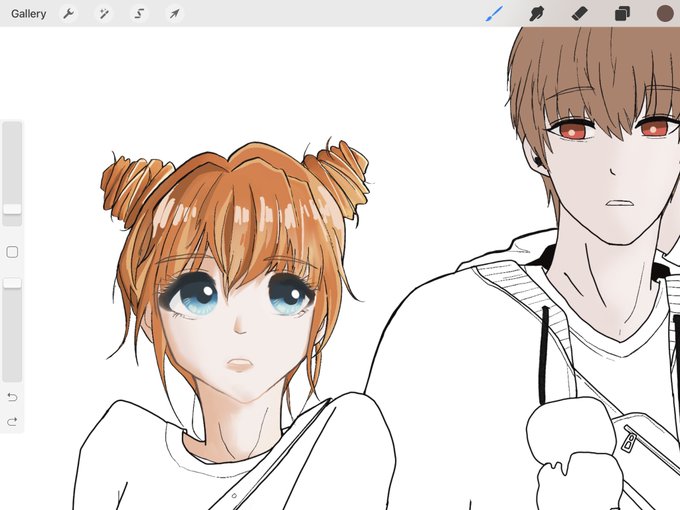Activate the Transform arrow tool

click(174, 14)
